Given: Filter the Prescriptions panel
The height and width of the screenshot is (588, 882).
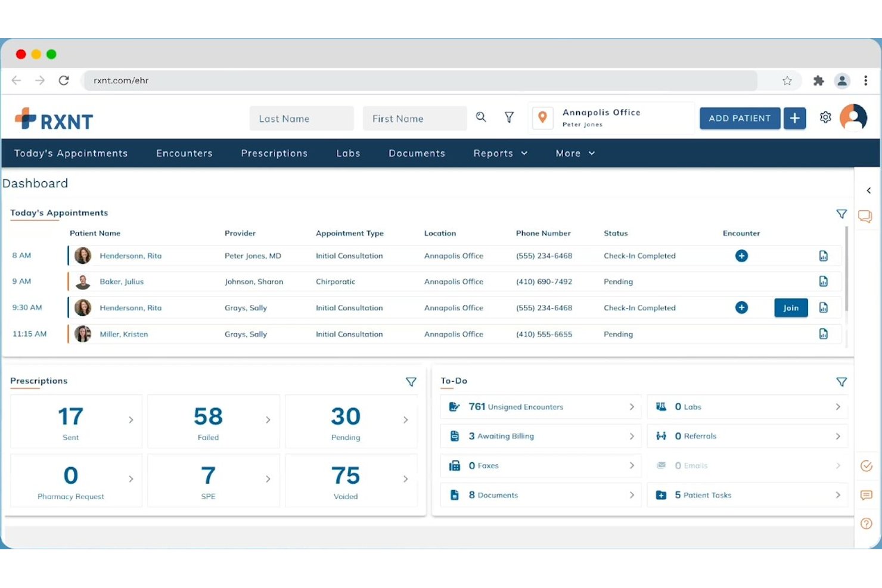Looking at the screenshot, I should 411,382.
